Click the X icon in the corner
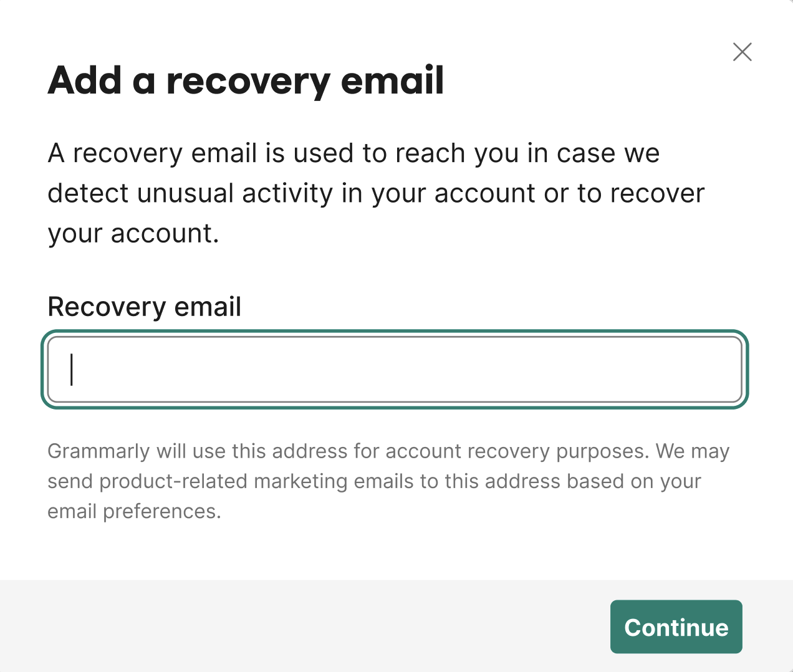 (x=742, y=52)
